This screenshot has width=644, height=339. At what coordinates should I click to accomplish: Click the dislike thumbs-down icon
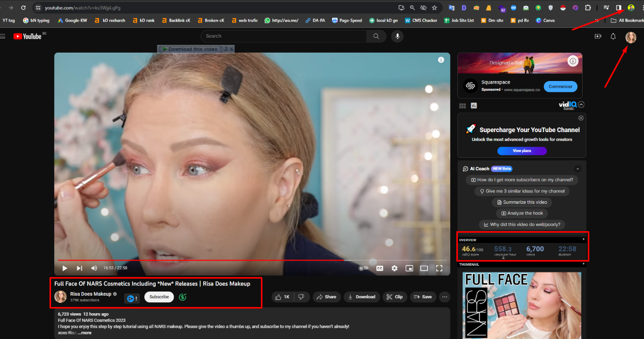(x=301, y=297)
